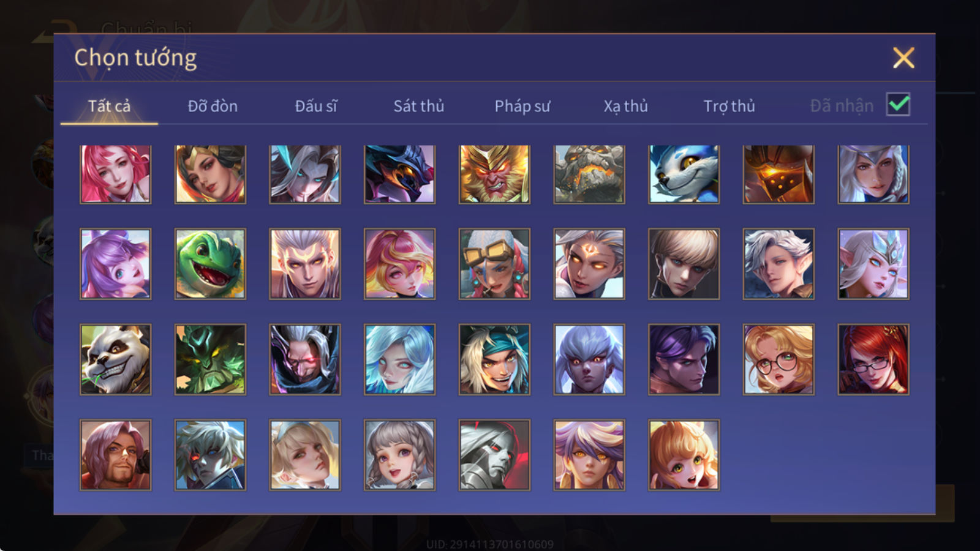Select the blue raccoon hero portrait
980x551 pixels.
click(684, 174)
